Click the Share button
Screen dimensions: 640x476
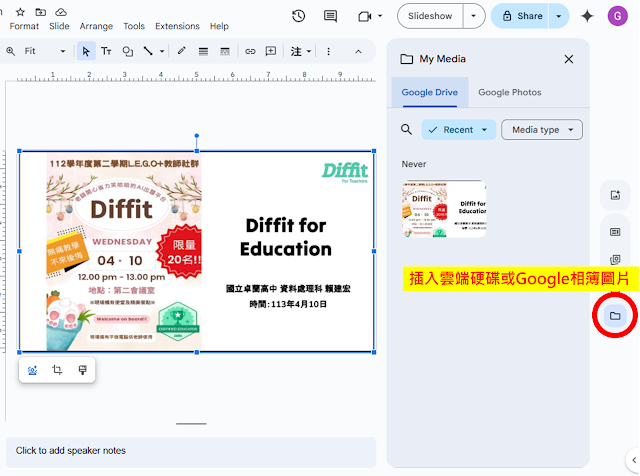[520, 16]
